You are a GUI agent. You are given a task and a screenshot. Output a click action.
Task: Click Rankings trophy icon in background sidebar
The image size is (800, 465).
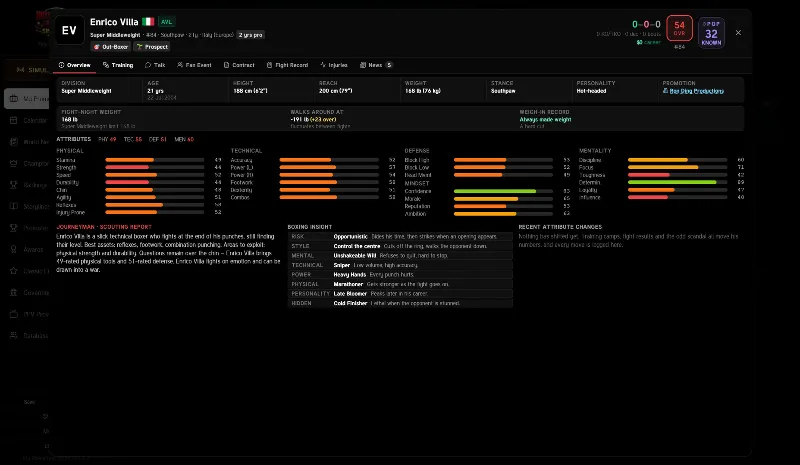tap(14, 185)
